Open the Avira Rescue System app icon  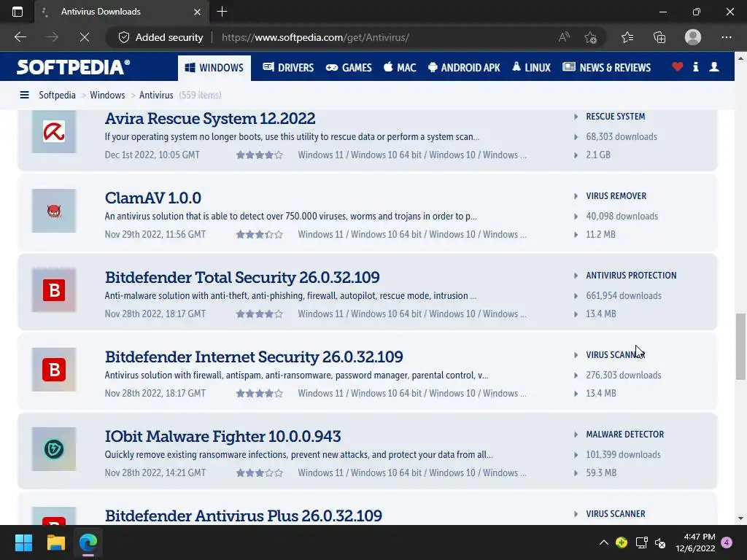point(54,131)
